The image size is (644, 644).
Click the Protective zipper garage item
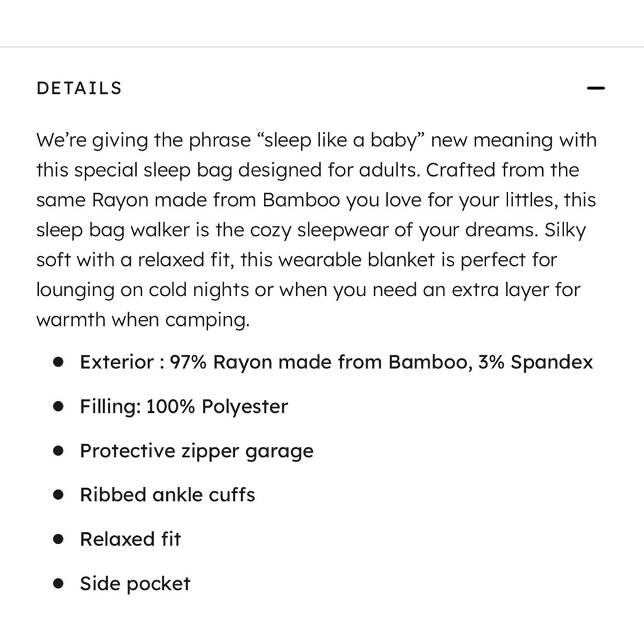tap(196, 451)
